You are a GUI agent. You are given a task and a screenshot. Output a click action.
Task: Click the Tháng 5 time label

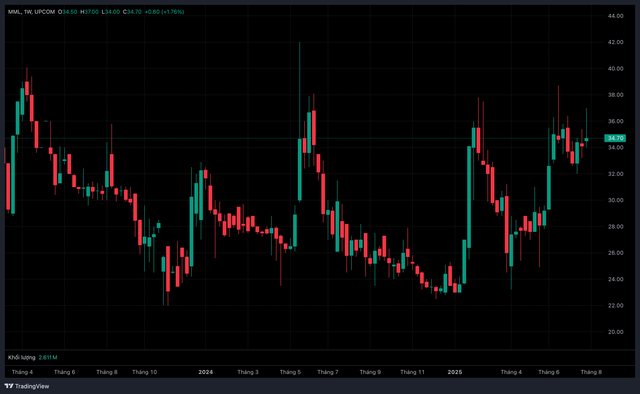click(x=290, y=372)
